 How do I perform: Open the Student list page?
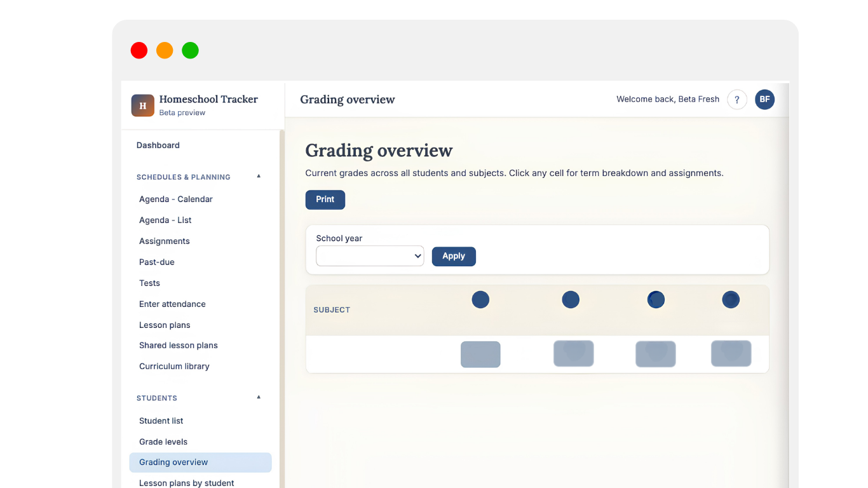point(161,421)
